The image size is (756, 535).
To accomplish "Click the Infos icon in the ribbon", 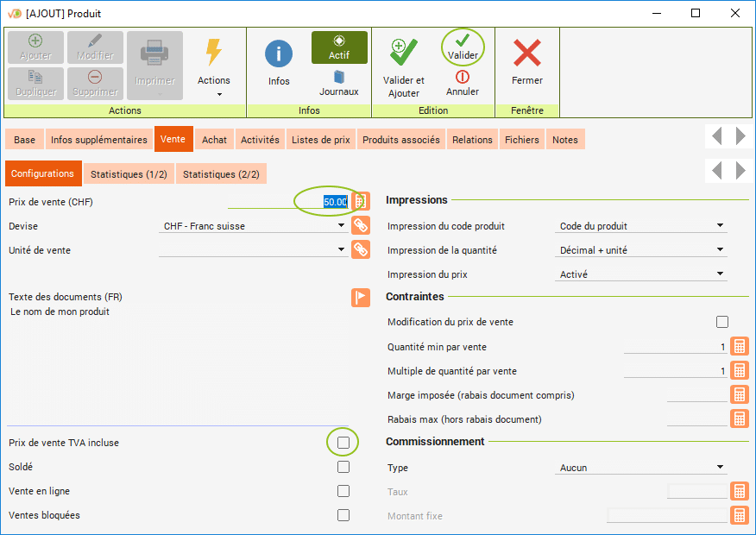I will [278, 55].
